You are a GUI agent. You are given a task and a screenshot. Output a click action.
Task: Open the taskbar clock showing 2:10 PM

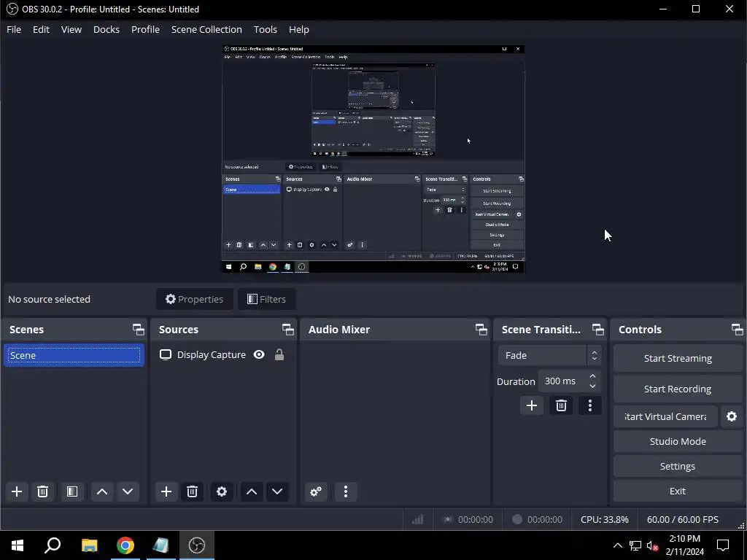(684, 545)
